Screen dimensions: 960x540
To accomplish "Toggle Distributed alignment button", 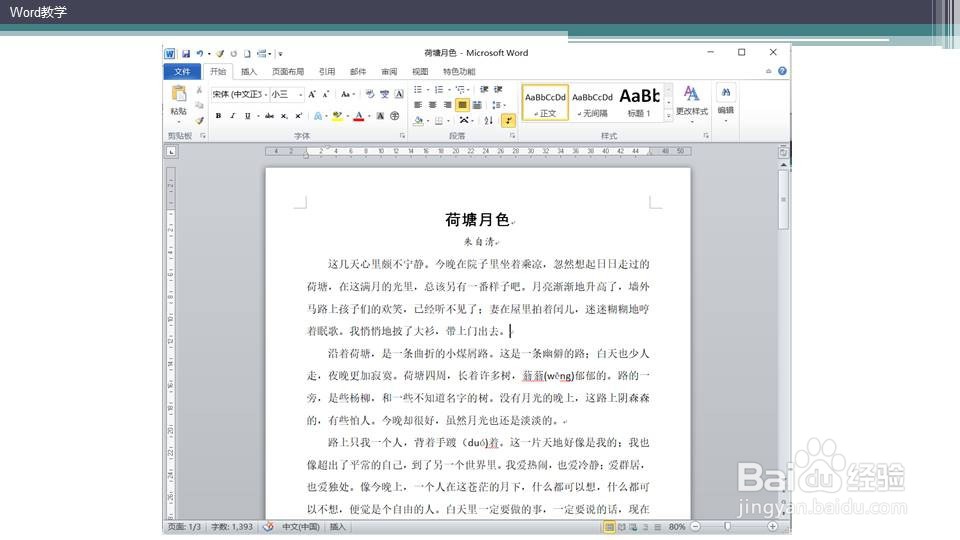I will (x=477, y=105).
